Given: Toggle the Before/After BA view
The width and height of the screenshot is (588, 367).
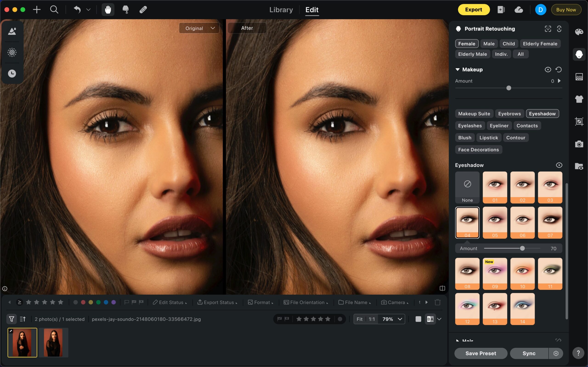Looking at the screenshot, I should (x=430, y=319).
